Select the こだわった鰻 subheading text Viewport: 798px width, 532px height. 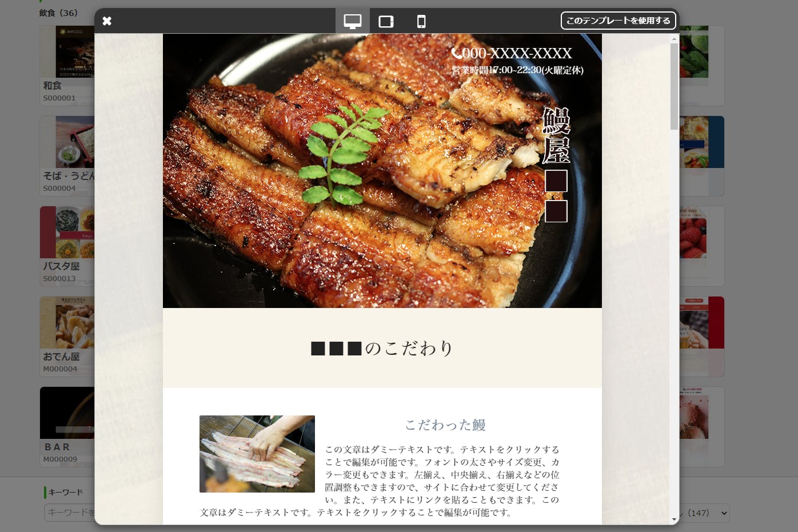(x=445, y=425)
